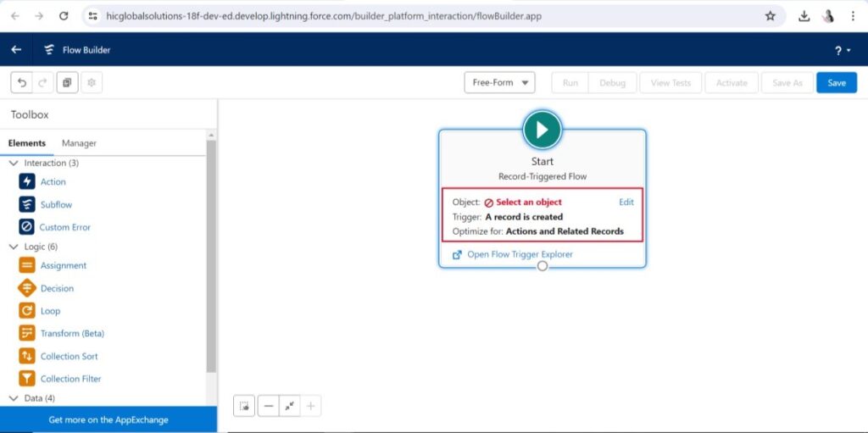The height and width of the screenshot is (433, 868).
Task: Click the Decision element label
Action: click(x=57, y=288)
